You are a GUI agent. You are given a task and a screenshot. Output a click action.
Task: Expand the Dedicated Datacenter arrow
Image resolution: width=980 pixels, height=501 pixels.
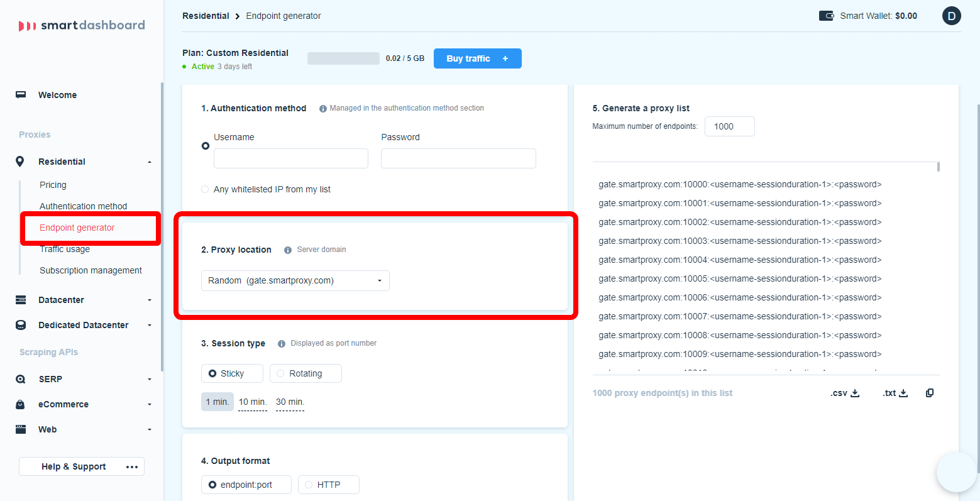pyautogui.click(x=150, y=326)
